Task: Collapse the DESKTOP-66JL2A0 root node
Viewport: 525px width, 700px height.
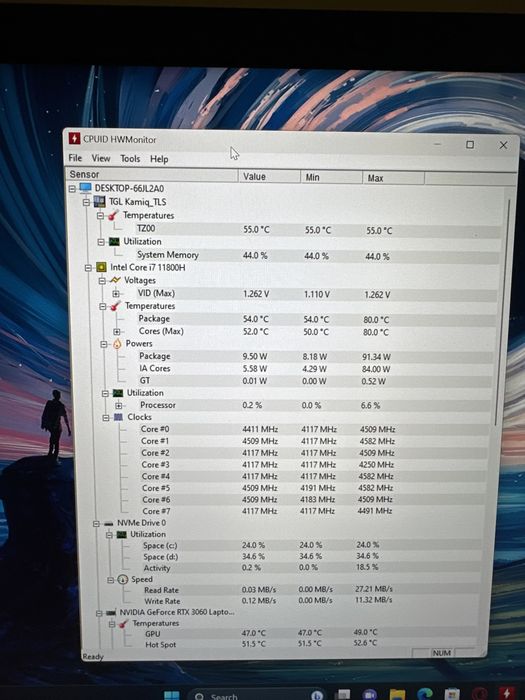Action: [x=72, y=189]
